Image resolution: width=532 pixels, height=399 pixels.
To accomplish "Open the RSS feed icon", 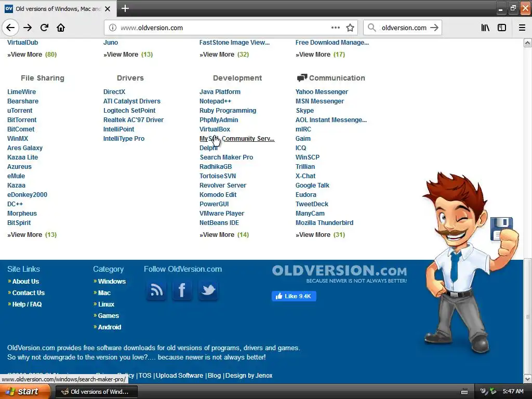I will coord(156,290).
